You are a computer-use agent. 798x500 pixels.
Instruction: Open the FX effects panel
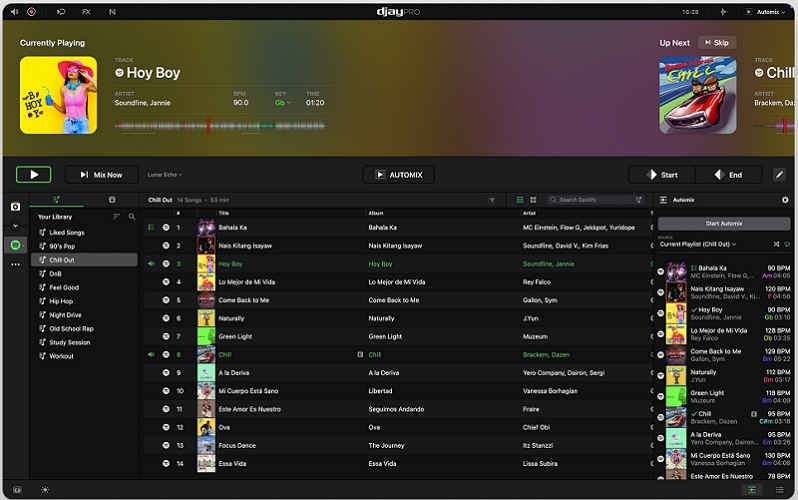(x=87, y=12)
